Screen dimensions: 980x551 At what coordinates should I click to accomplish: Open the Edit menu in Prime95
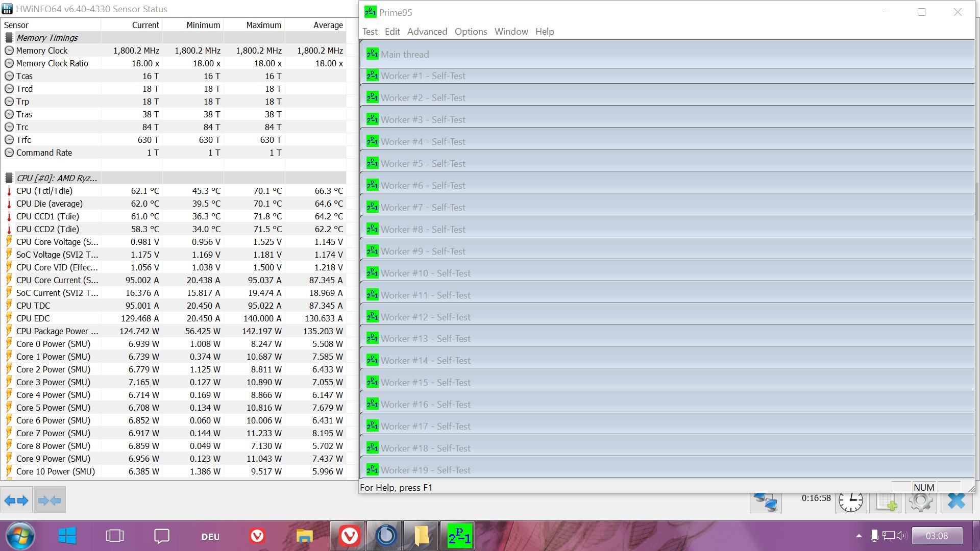click(x=392, y=32)
